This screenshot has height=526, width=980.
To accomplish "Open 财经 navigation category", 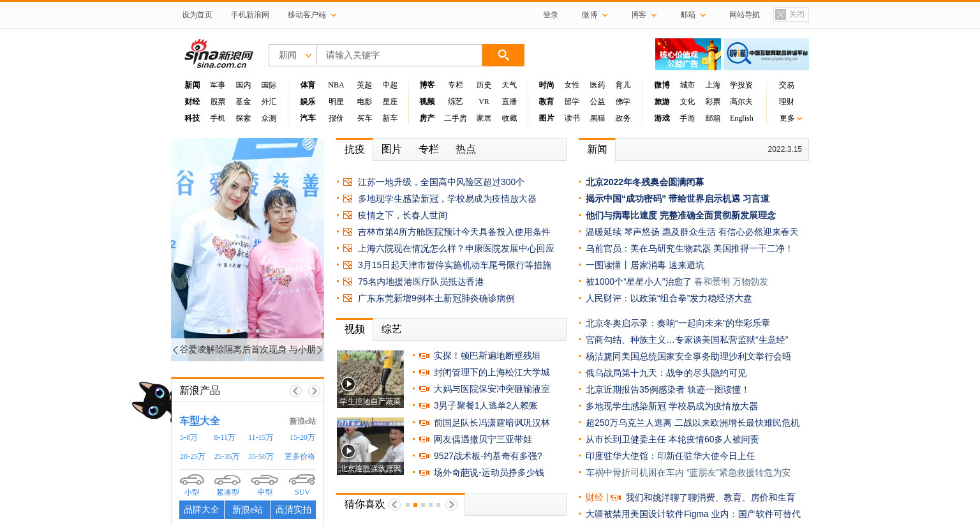I will [192, 101].
